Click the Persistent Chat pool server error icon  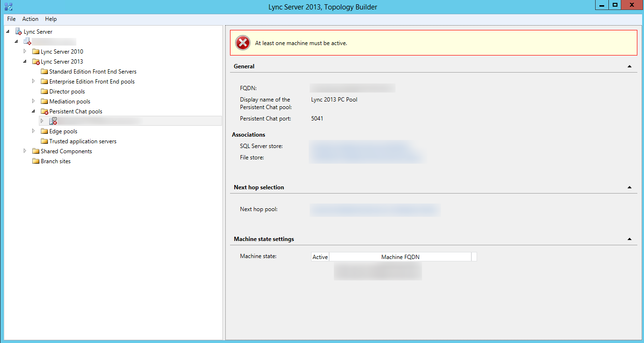coord(53,121)
